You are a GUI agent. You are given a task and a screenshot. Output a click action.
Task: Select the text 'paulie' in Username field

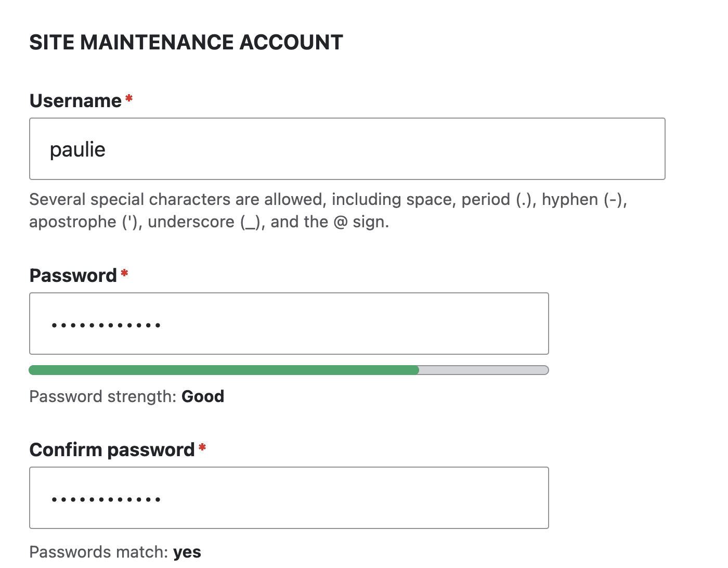(78, 149)
